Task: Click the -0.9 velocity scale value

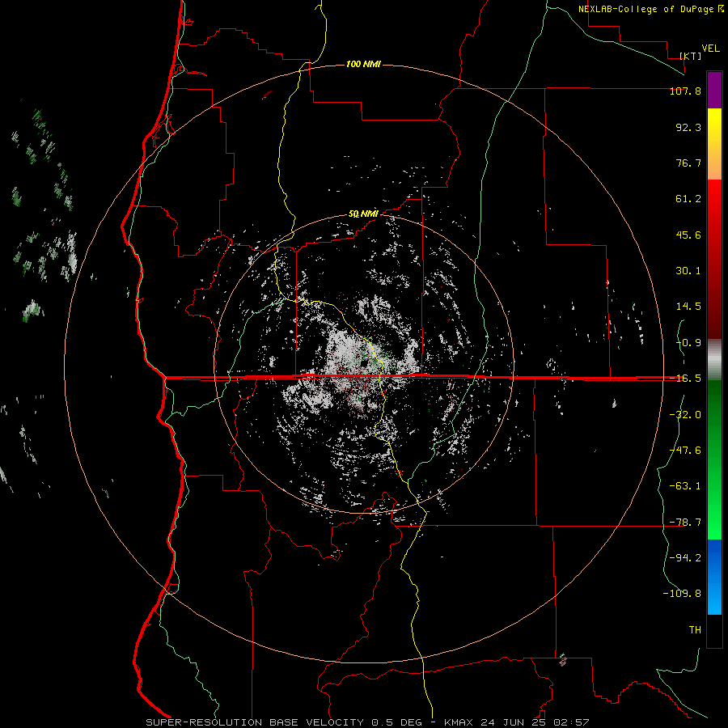Action: click(x=688, y=343)
